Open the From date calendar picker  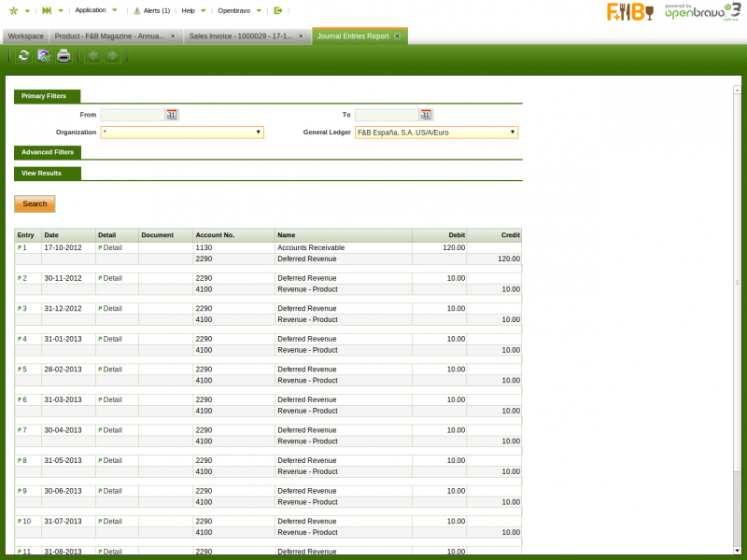172,115
